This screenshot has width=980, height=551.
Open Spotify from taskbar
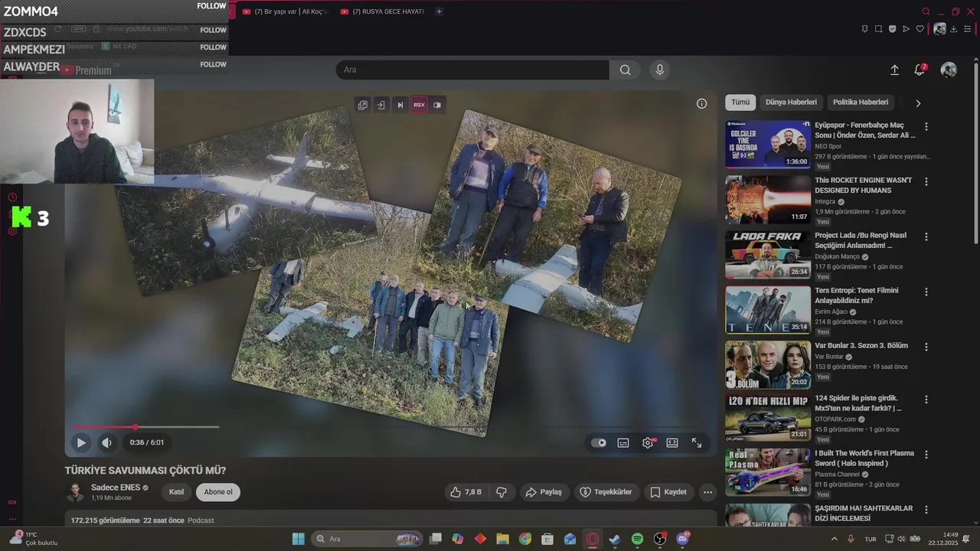(638, 539)
